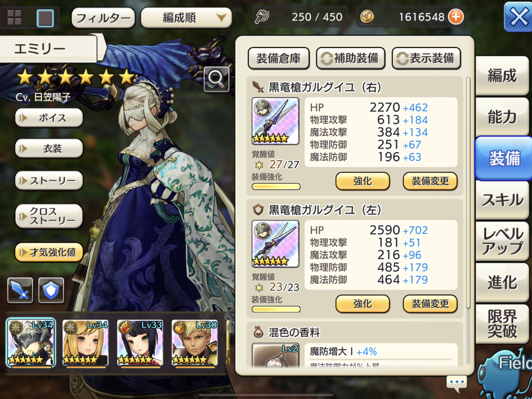
Task: Select the Lv33 black-haired character thumbnail
Action: [x=140, y=343]
